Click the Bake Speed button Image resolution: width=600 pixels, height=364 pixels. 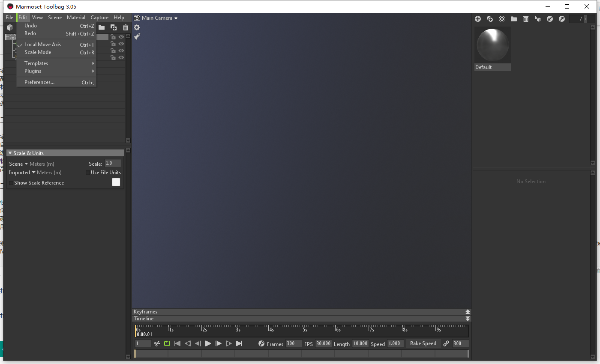pyautogui.click(x=423, y=343)
